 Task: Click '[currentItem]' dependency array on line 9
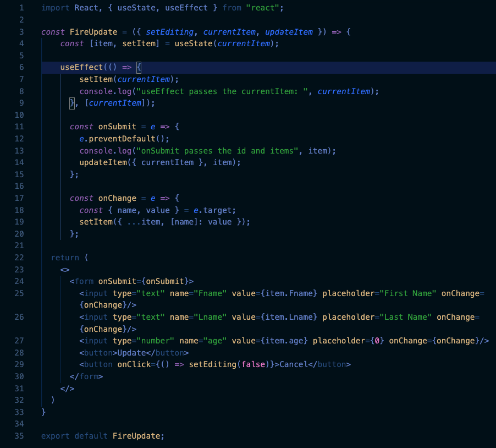coord(115,103)
